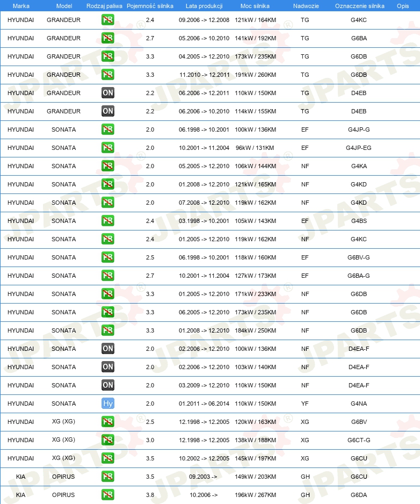420x504 pixels.
Task: Click production date 10.2006 ->
Action: pos(204,495)
